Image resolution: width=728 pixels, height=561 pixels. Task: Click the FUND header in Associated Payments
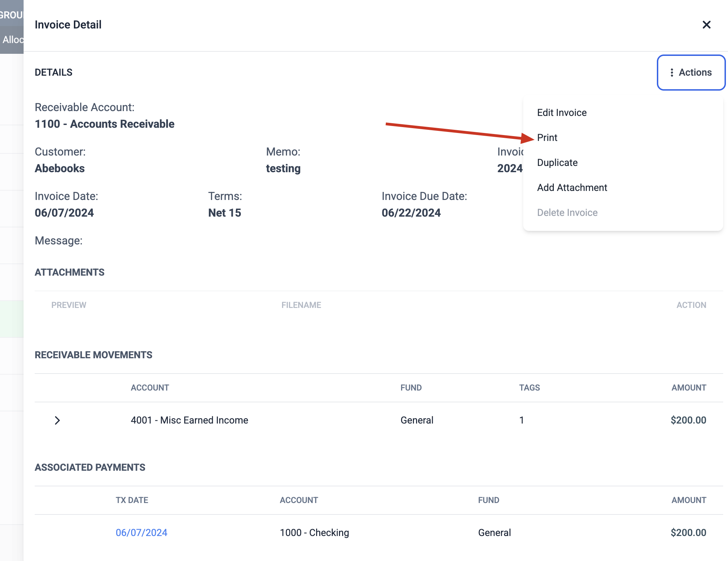pos(488,500)
